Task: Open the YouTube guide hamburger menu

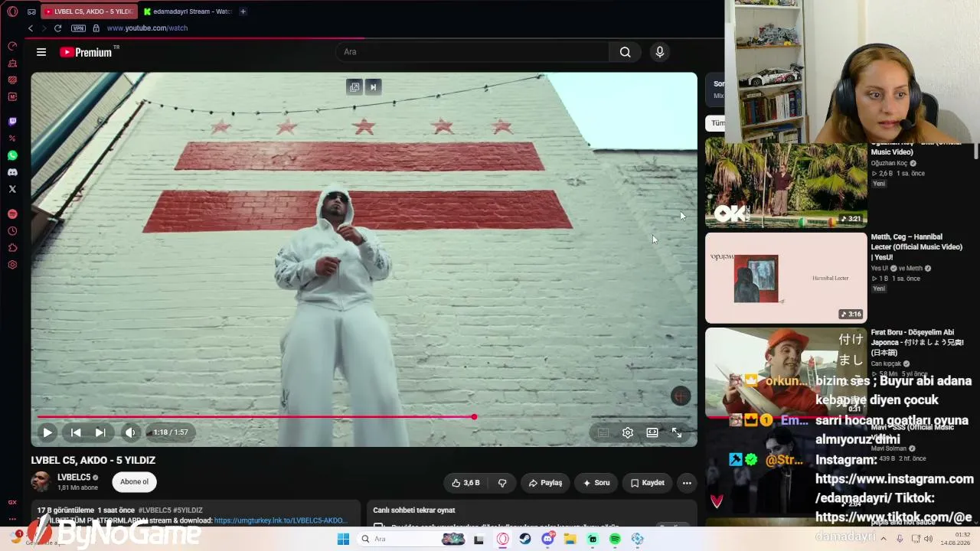Action: pos(41,52)
